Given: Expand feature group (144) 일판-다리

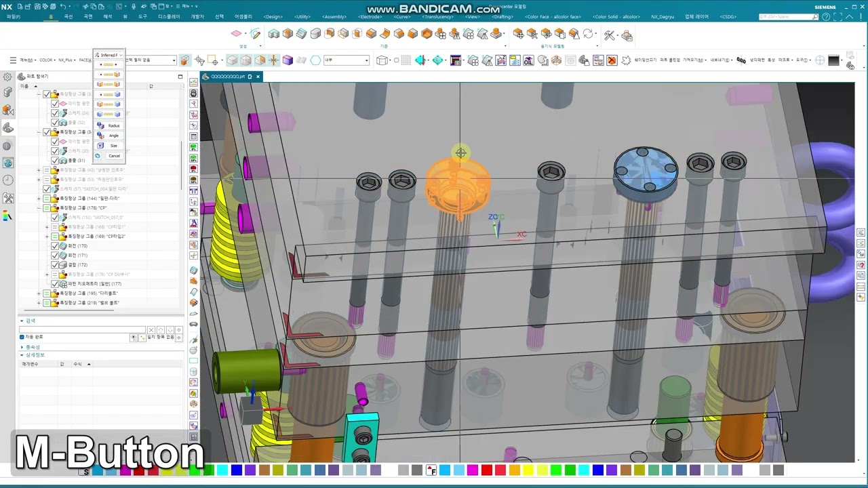Looking at the screenshot, I should (x=39, y=199).
